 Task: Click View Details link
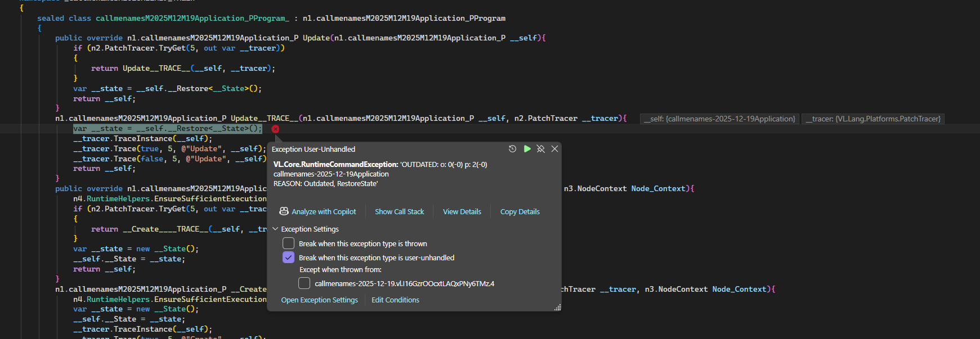point(462,212)
